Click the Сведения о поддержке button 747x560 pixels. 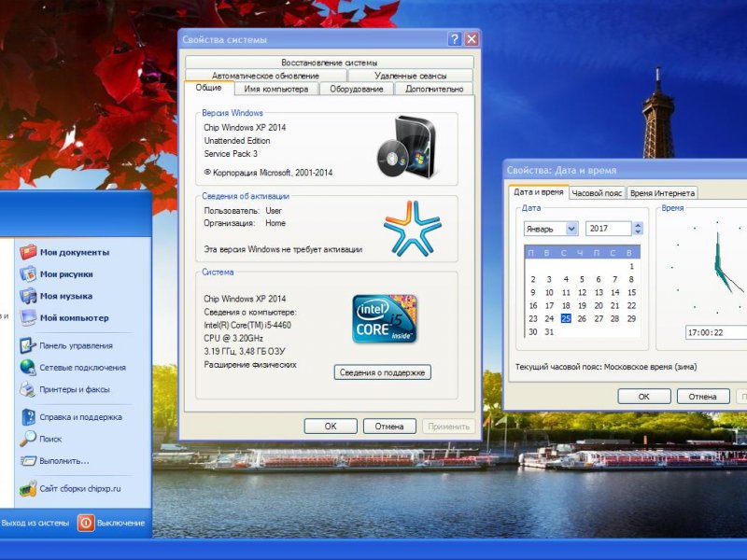pos(382,372)
